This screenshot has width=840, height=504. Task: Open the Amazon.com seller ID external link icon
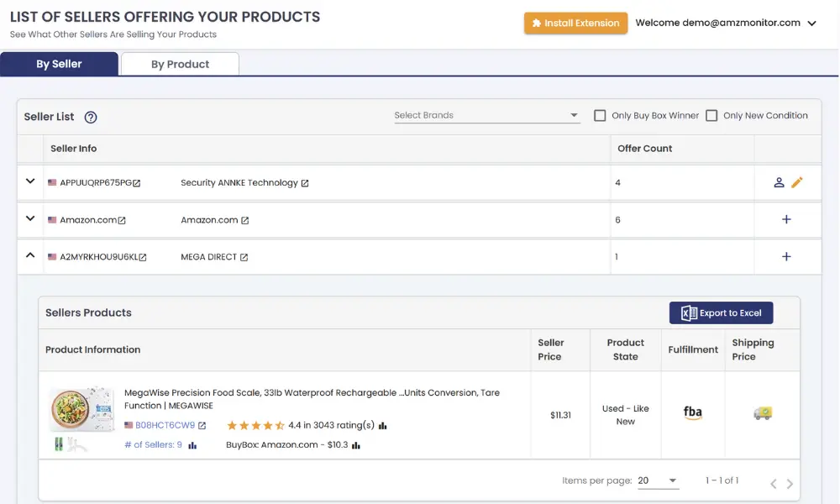(x=122, y=220)
